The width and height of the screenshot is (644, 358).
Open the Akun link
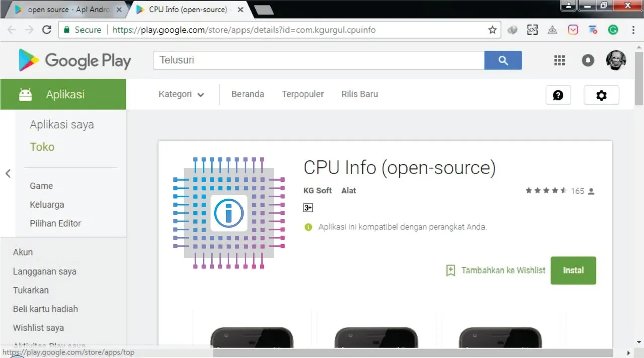(23, 252)
